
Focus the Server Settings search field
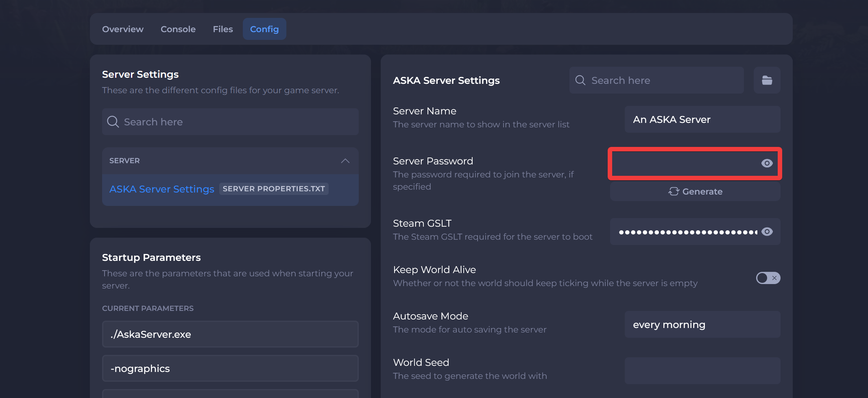230,122
